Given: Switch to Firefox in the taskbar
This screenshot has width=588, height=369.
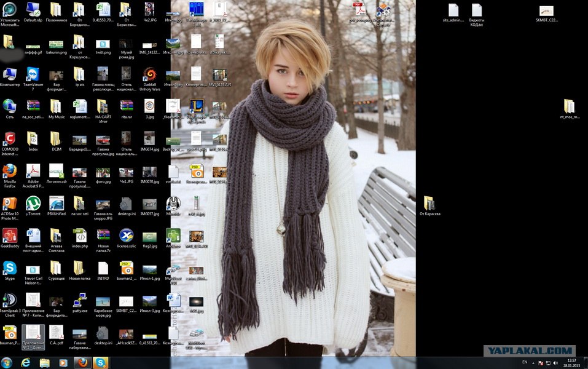Looking at the screenshot, I should pyautogui.click(x=82, y=363).
